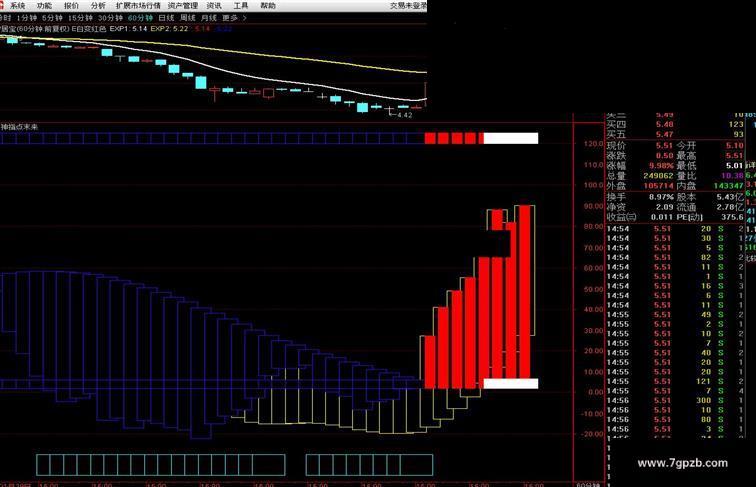Click the 换手 value 8.97%
This screenshot has width=756, height=487.
point(661,197)
